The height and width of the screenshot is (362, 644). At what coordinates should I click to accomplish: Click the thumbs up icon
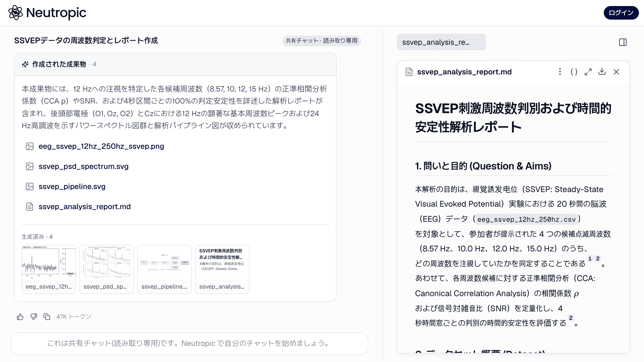point(20,317)
